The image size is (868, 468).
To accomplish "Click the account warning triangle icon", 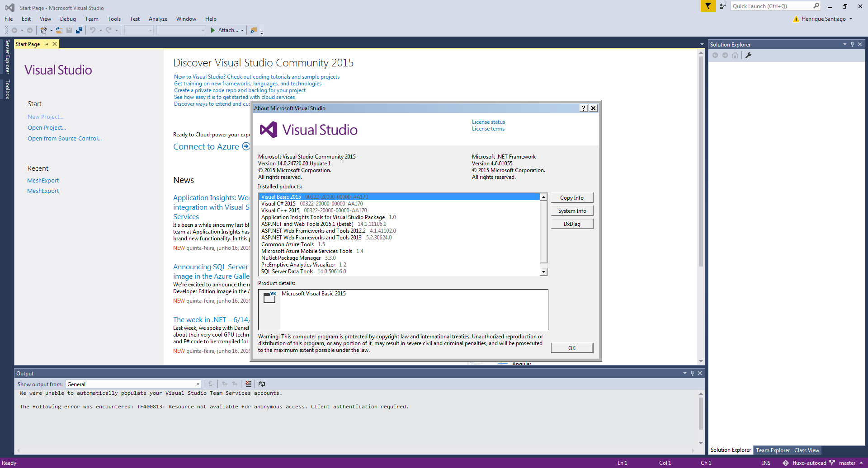I will [x=796, y=19].
